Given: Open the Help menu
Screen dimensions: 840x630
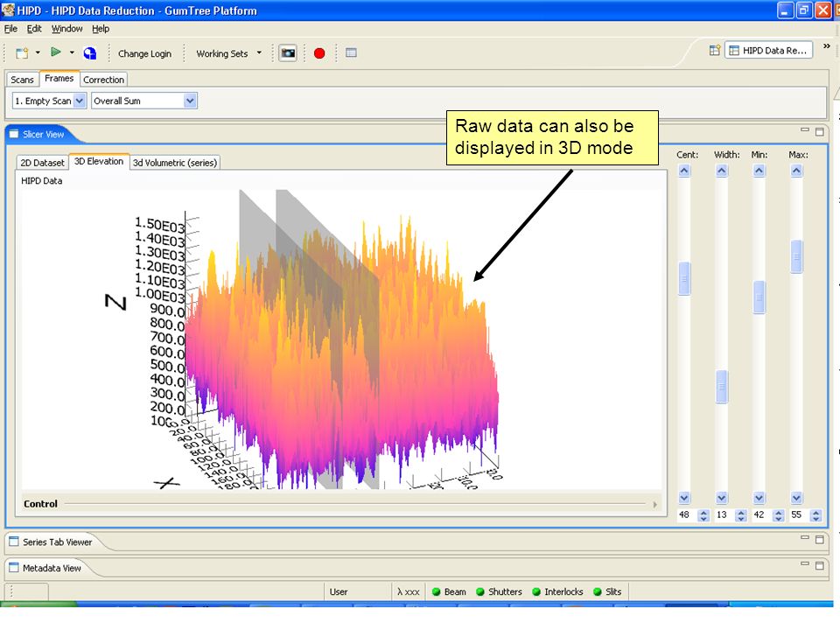Looking at the screenshot, I should pos(101,29).
